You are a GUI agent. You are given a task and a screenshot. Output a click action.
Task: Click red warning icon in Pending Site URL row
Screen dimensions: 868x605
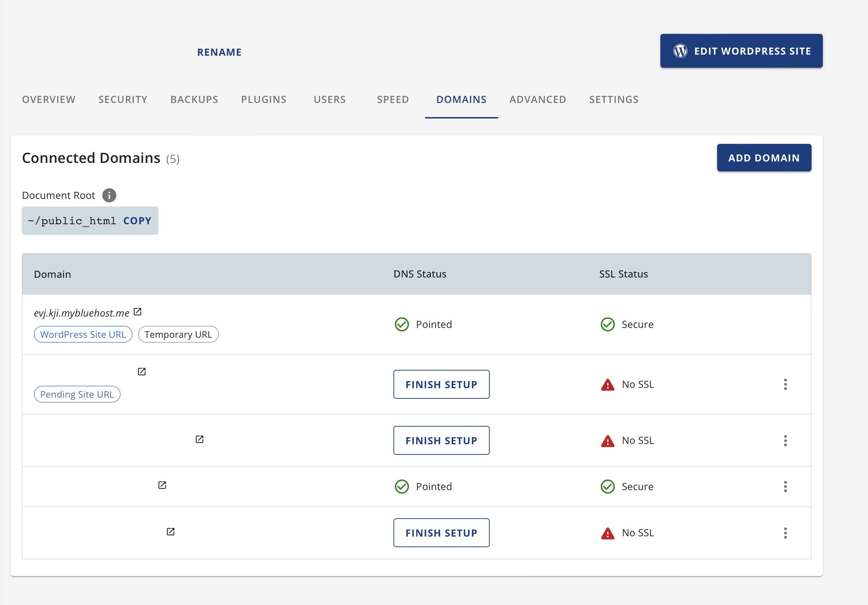pyautogui.click(x=608, y=385)
